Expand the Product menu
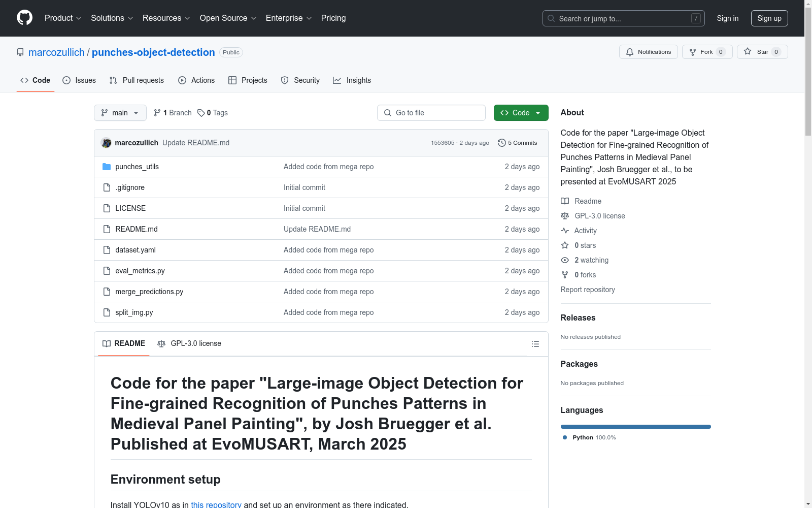 pyautogui.click(x=63, y=18)
